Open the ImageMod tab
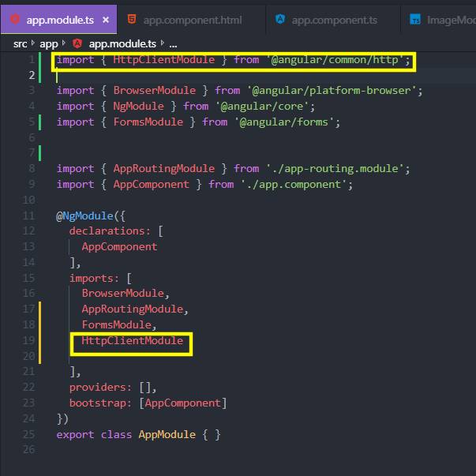 coord(438,20)
